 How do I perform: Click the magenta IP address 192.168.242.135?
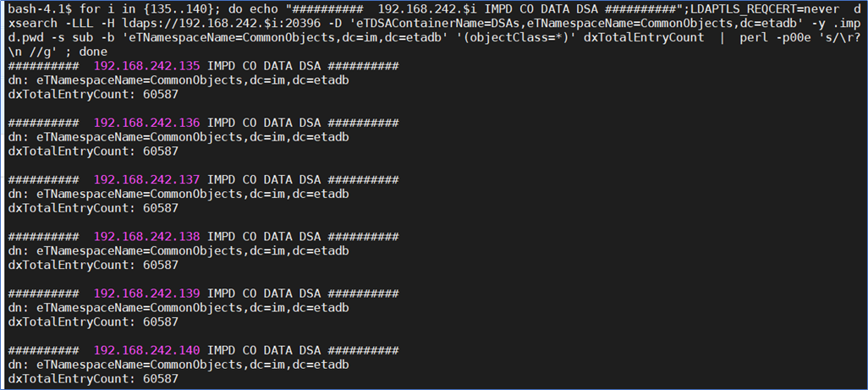tap(146, 66)
